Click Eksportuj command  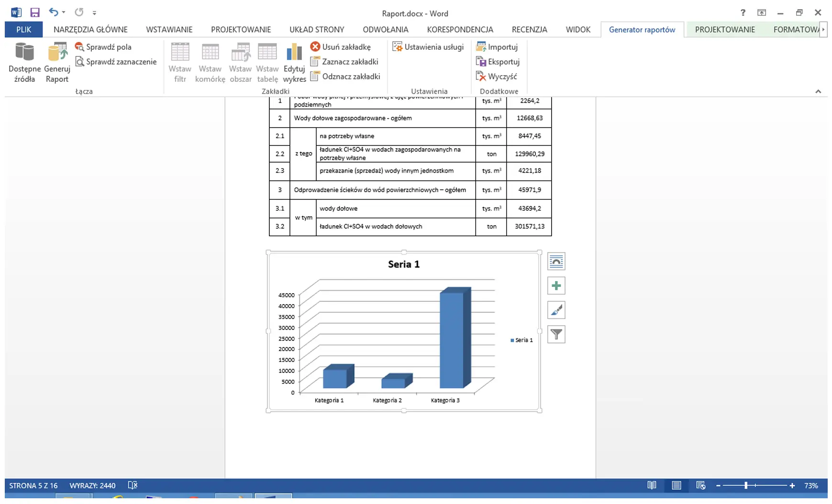[x=498, y=62]
